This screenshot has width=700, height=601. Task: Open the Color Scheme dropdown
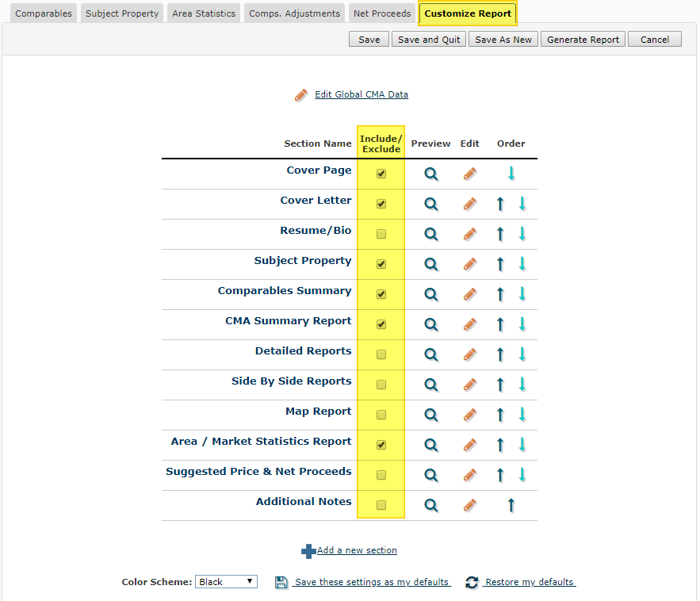coord(227,582)
